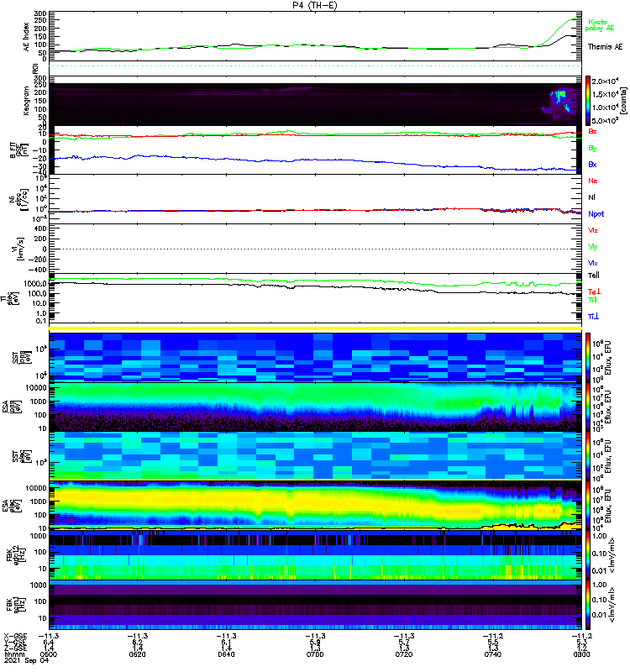This screenshot has width=630, height=672.
Task: Click the 0620 time tick label
Action: [x=137, y=654]
